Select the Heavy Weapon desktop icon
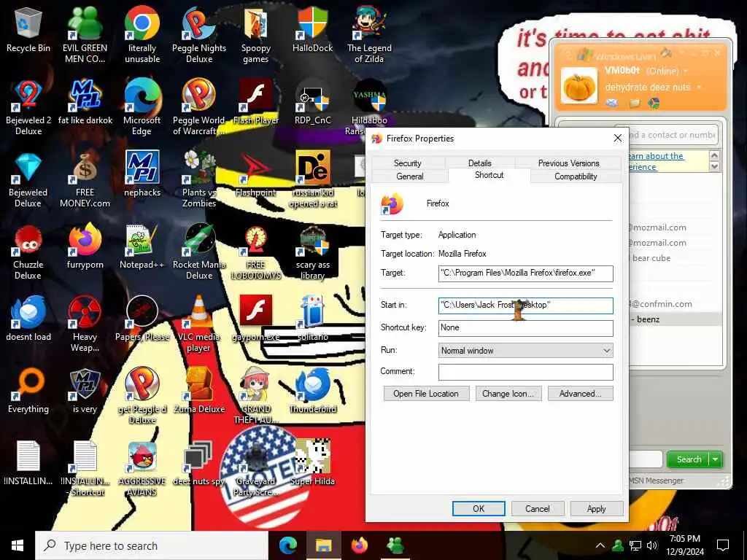The image size is (747, 560). (x=85, y=324)
